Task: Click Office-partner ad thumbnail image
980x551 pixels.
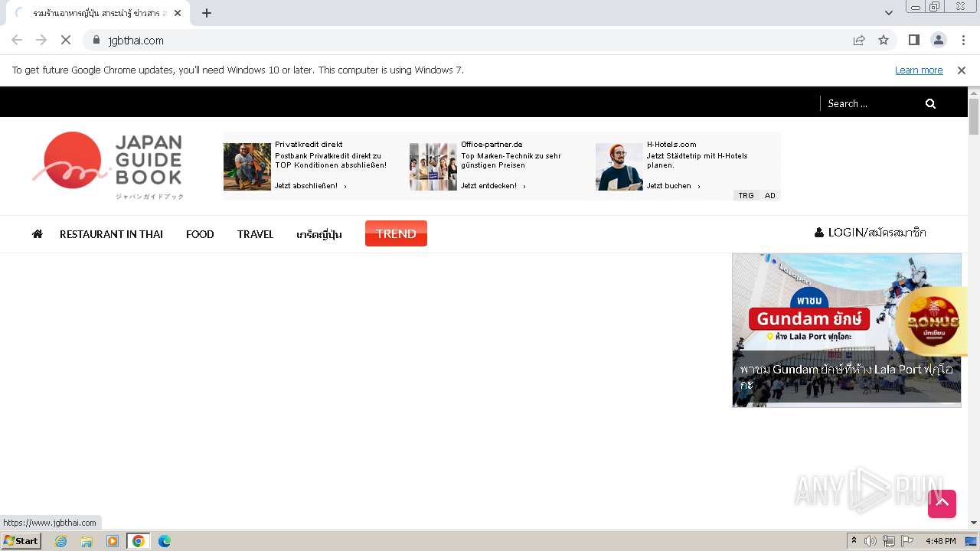Action: click(x=433, y=167)
